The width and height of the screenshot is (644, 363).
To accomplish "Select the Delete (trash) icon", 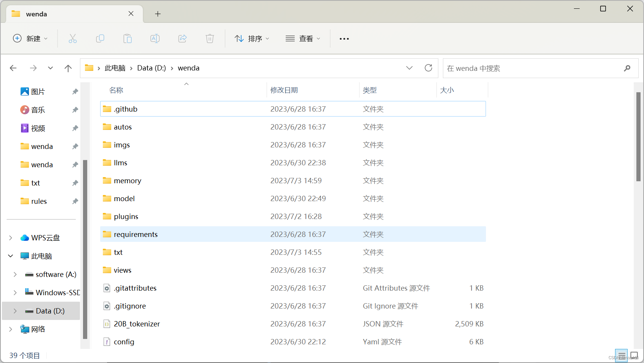I will click(210, 38).
